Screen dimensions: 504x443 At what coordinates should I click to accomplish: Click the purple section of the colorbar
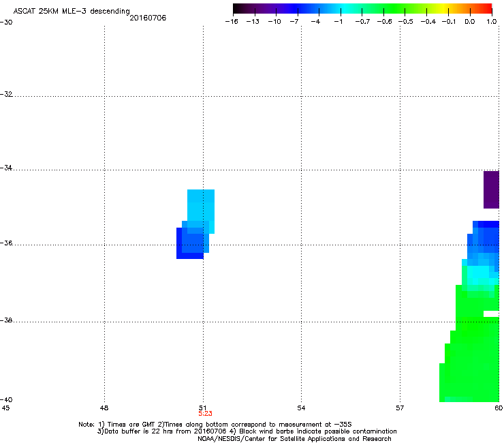267,8
